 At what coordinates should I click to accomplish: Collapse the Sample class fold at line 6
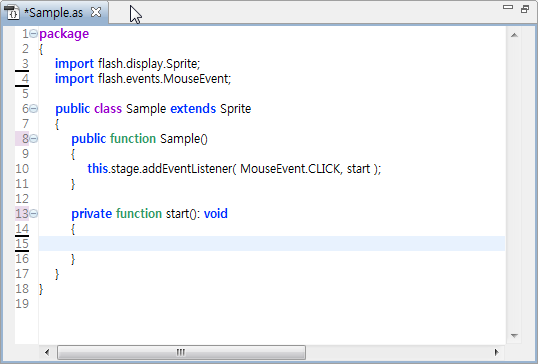click(34, 109)
